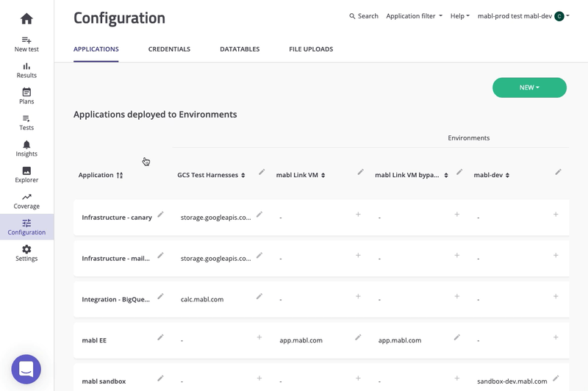Go to the home page icon
This screenshot has width=588, height=391.
coord(26,18)
